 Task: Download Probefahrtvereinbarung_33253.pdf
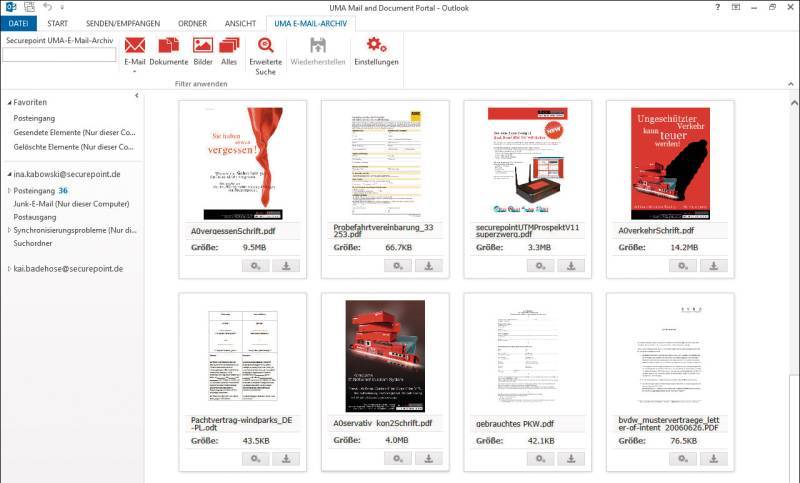pos(429,266)
